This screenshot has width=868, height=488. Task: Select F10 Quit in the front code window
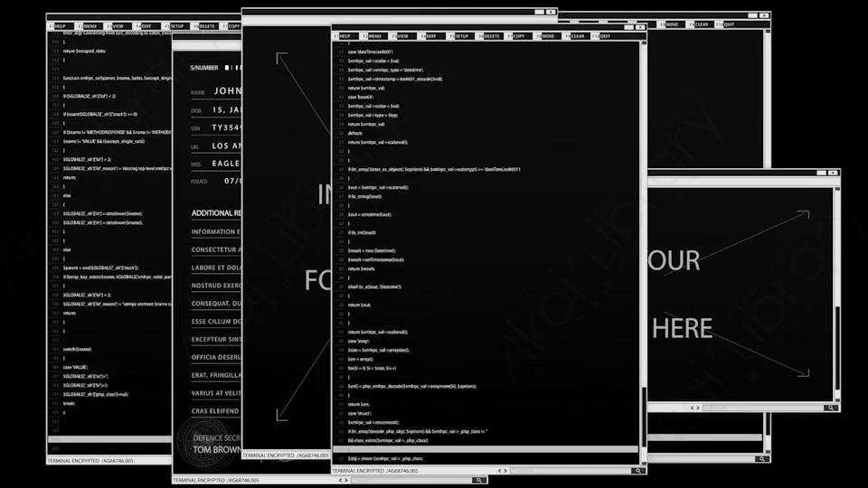point(602,36)
